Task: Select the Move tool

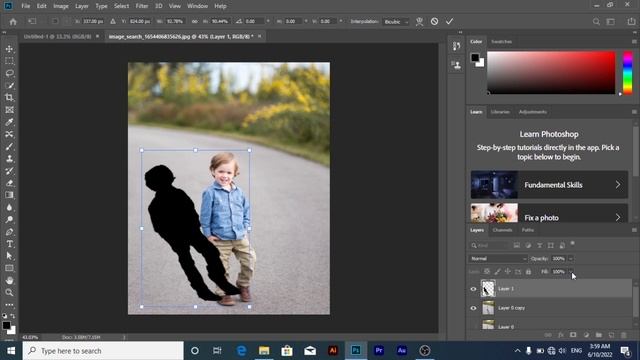Action: (9, 49)
